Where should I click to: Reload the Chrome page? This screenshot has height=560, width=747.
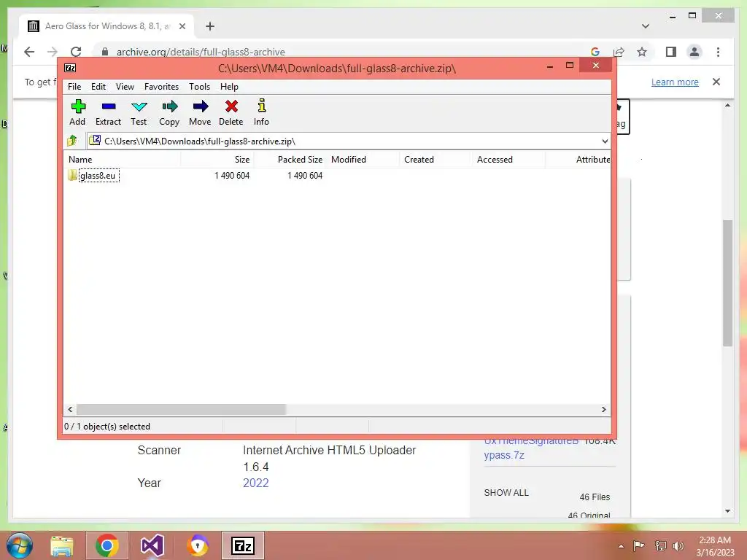(76, 52)
